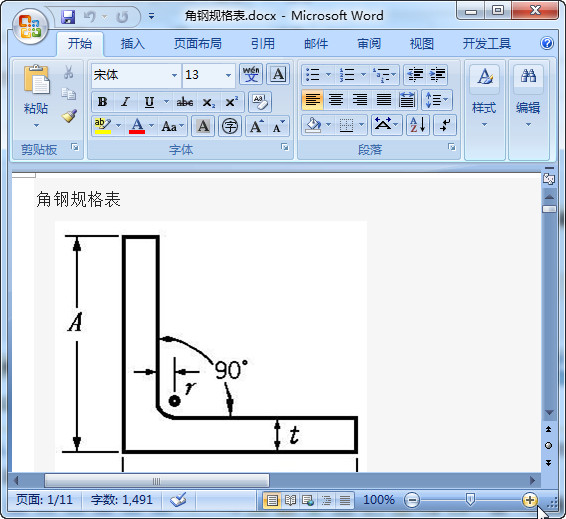Switch to the 引用 tab
Image resolution: width=566 pixels, height=519 pixels.
263,44
